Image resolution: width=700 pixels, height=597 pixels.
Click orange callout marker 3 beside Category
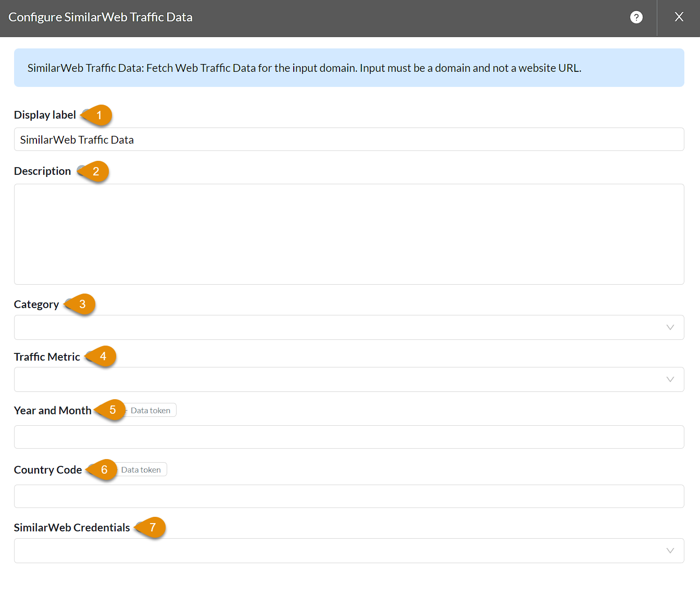(x=82, y=304)
